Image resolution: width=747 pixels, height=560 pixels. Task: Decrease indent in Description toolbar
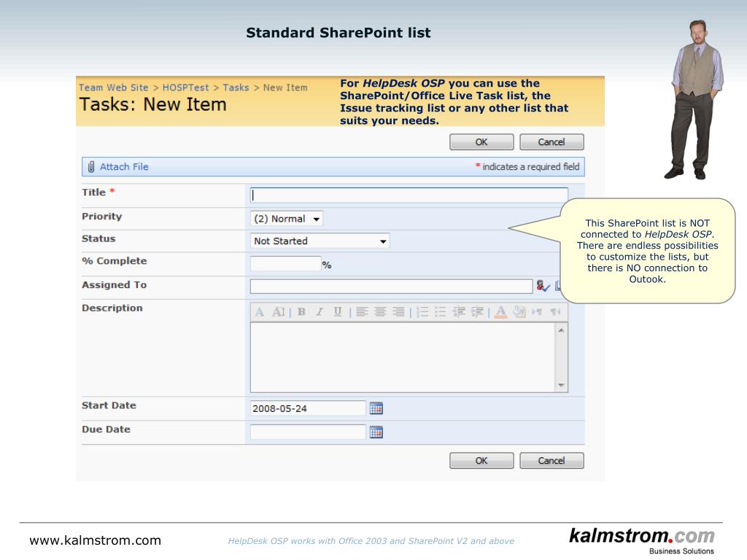(459, 312)
